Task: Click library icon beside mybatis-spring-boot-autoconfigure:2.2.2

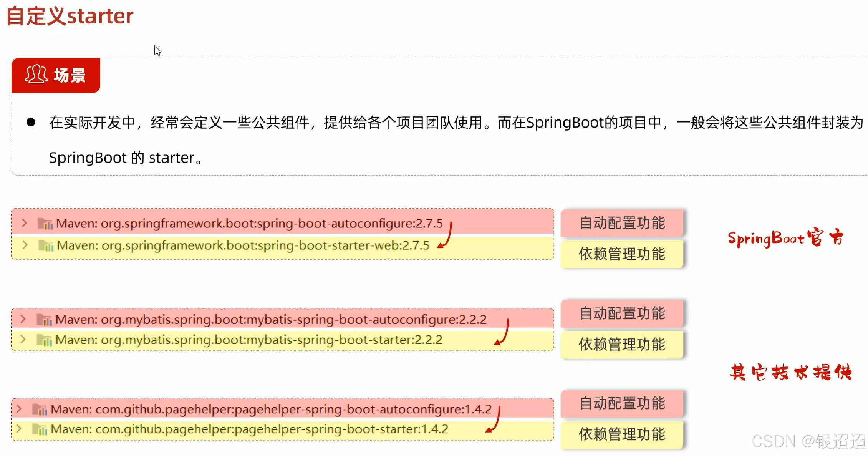Action: pyautogui.click(x=44, y=320)
